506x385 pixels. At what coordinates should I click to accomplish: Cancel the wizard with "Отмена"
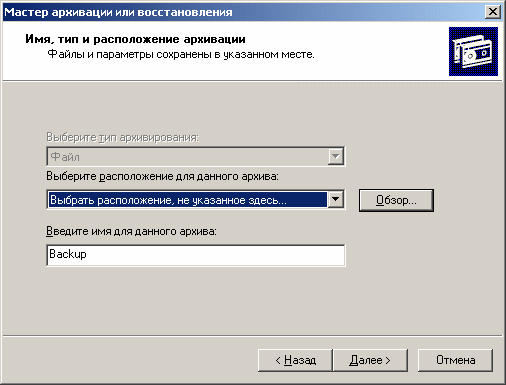pyautogui.click(x=455, y=360)
